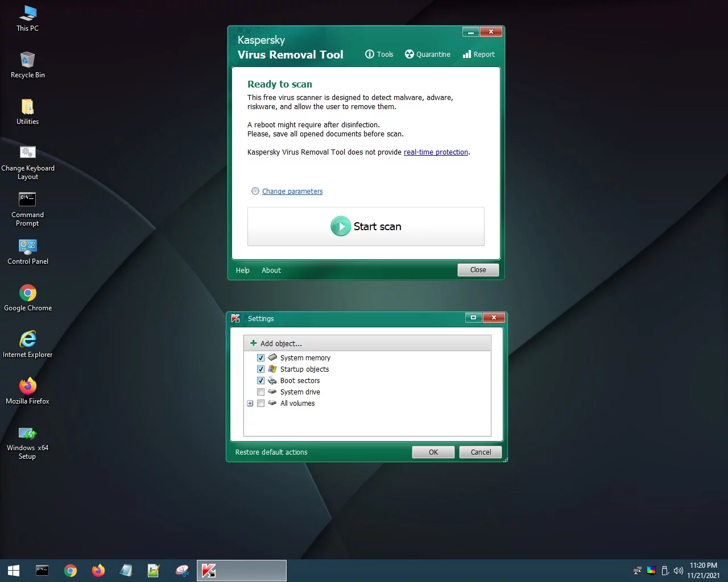
Task: Select This PC desktop icon
Action: pyautogui.click(x=27, y=19)
